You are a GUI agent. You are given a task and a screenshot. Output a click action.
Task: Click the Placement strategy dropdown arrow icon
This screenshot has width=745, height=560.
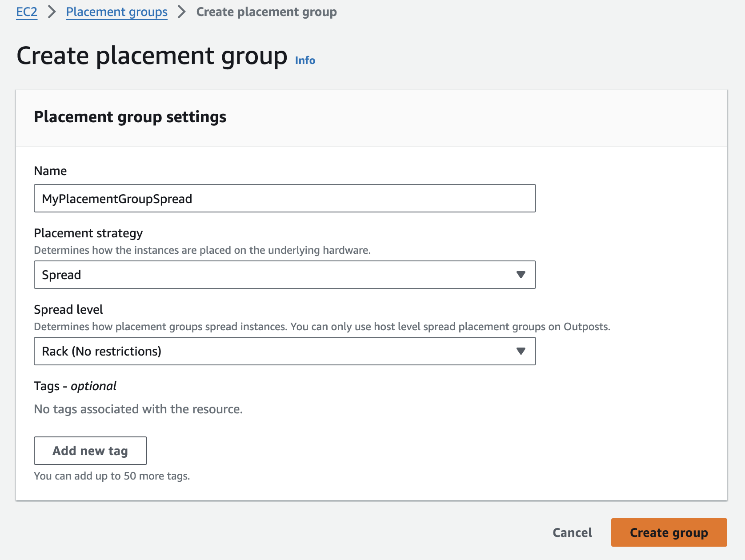click(x=521, y=275)
